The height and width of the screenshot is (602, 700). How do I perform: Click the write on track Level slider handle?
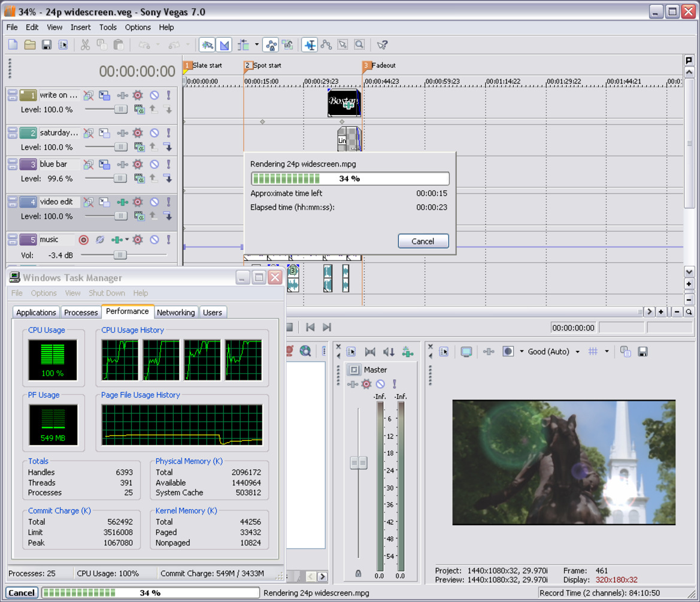pyautogui.click(x=120, y=110)
